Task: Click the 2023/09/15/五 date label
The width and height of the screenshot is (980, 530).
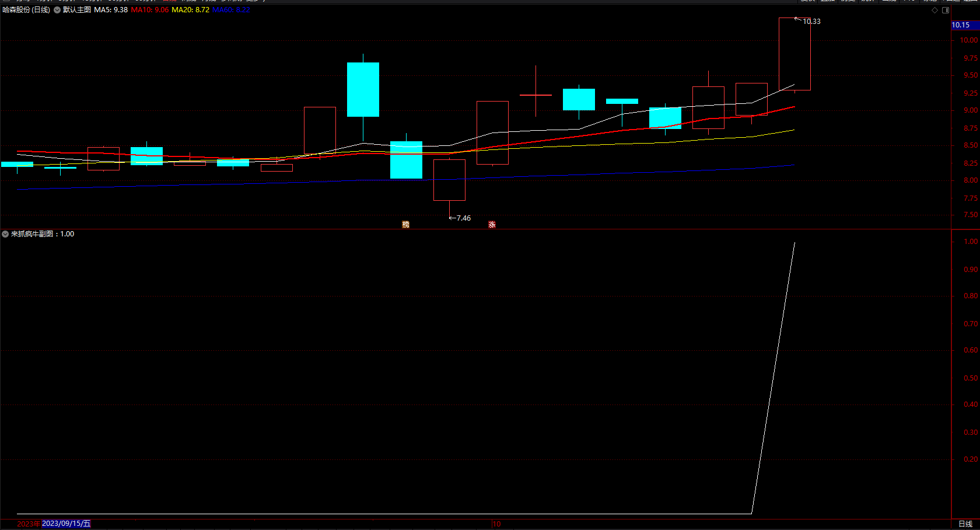Action: [x=66, y=524]
